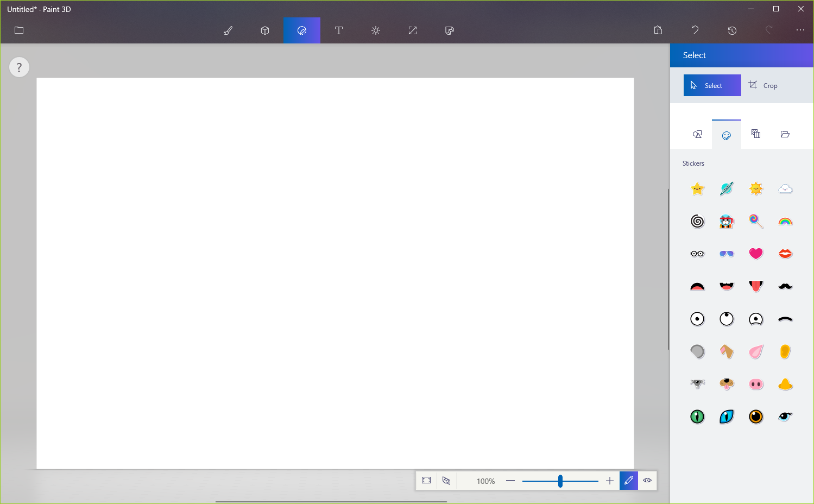Click the canvas vertical scrollbar

pos(668,269)
